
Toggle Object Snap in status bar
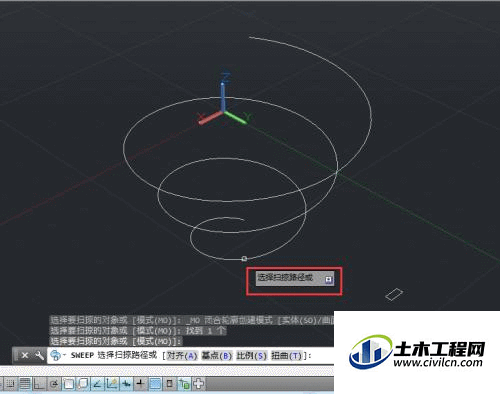[68, 384]
